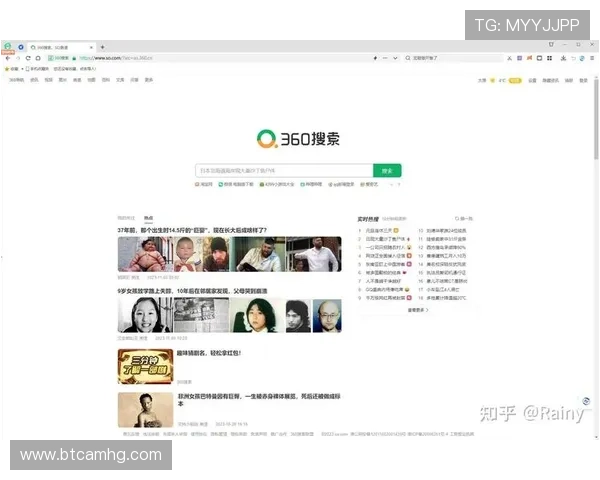The image size is (600, 480).
Task: Click the 360 browser logo at top-left
Action: 8,47
